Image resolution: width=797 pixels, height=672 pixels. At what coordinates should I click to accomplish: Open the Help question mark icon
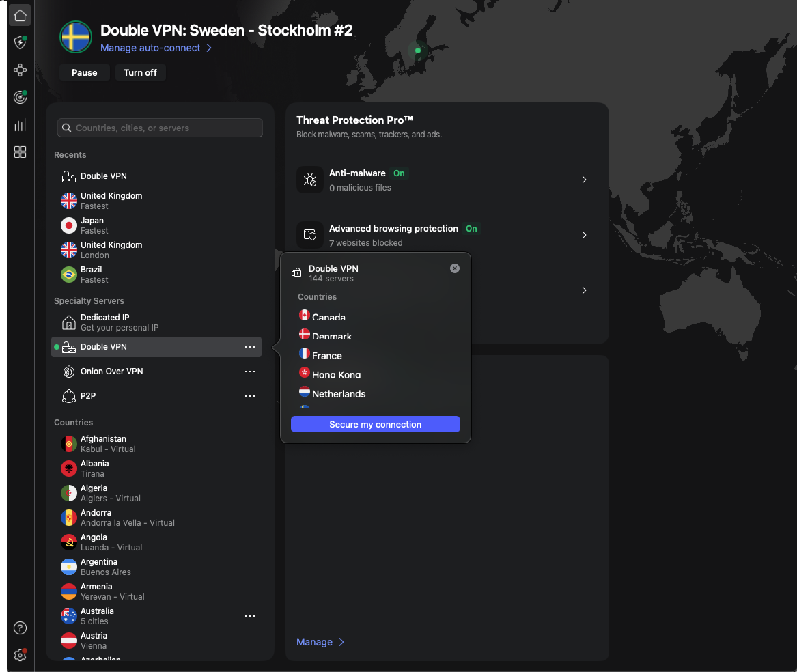click(20, 628)
